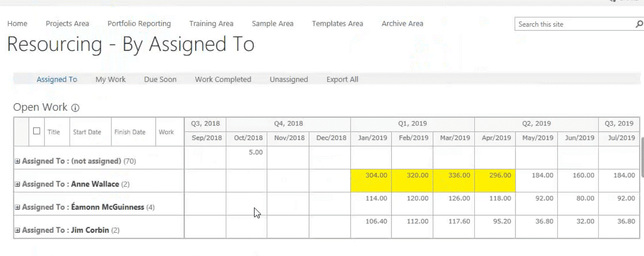Sort by Start Date column header

(x=87, y=132)
